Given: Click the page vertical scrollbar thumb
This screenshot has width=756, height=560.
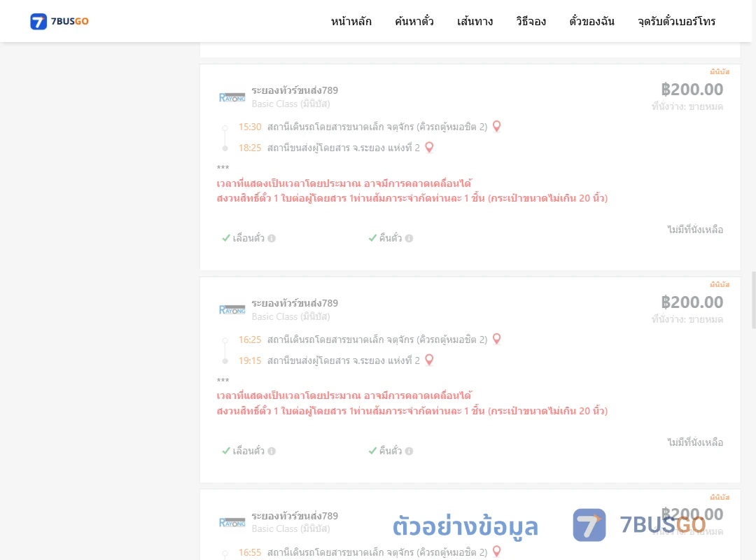Looking at the screenshot, I should point(753,300).
